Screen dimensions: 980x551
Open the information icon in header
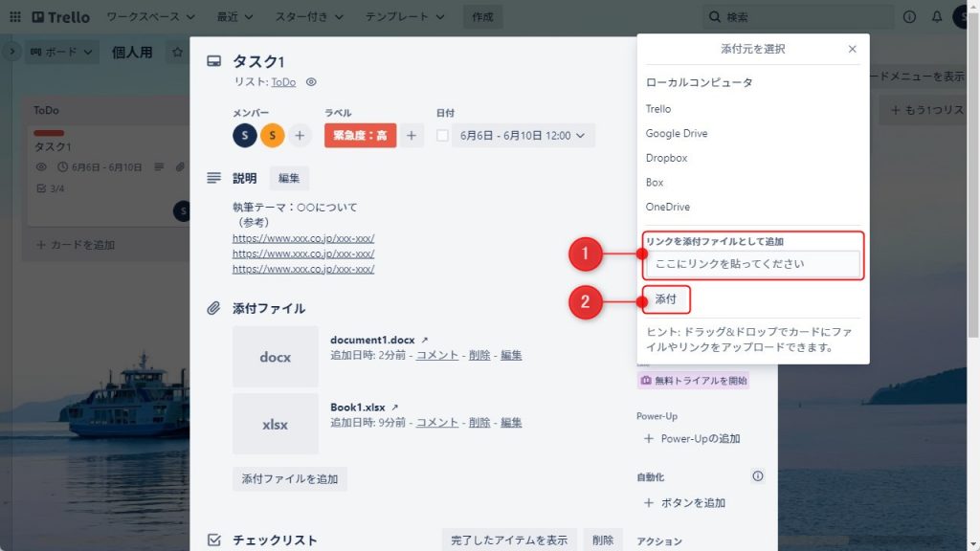[x=909, y=17]
